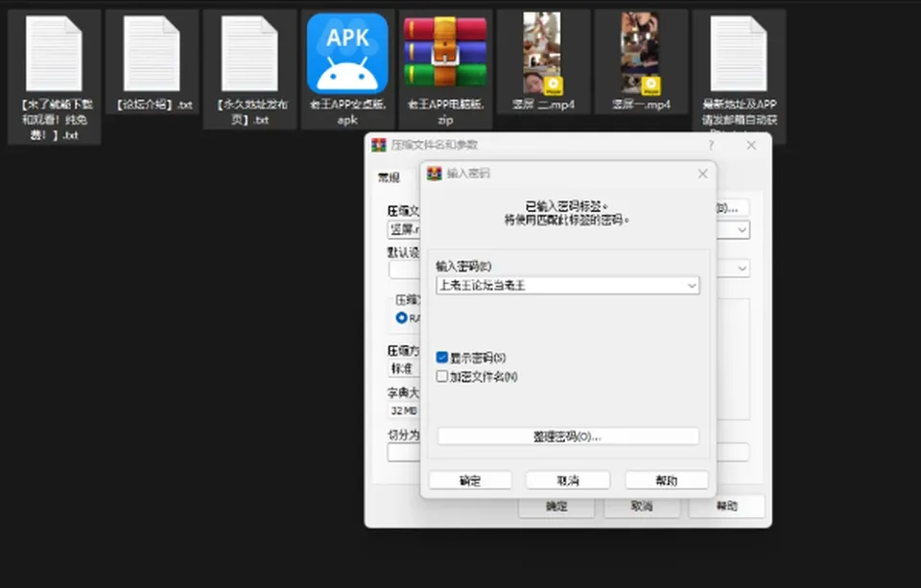Enable the 加密文件名 checkbox

[442, 376]
